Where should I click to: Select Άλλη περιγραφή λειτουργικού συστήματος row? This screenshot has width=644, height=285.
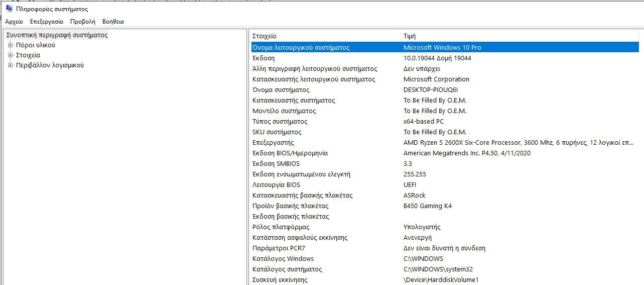[x=445, y=68]
